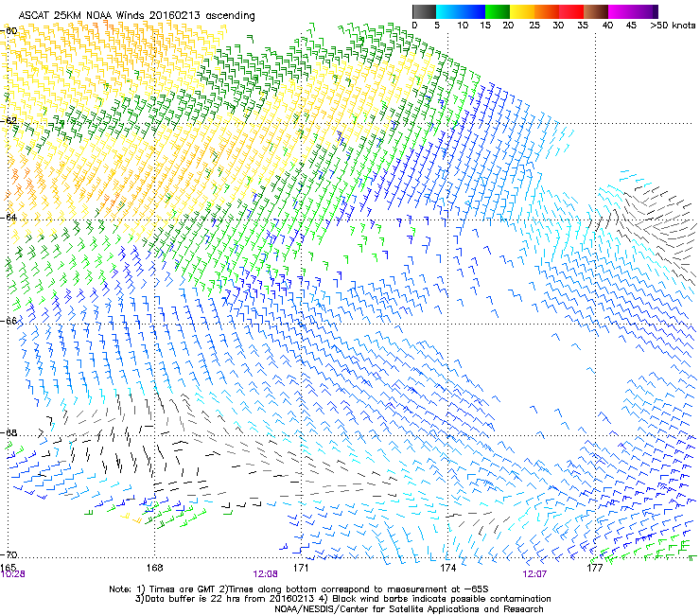Click the gray 0-5 knots legend swatch

tap(424, 11)
